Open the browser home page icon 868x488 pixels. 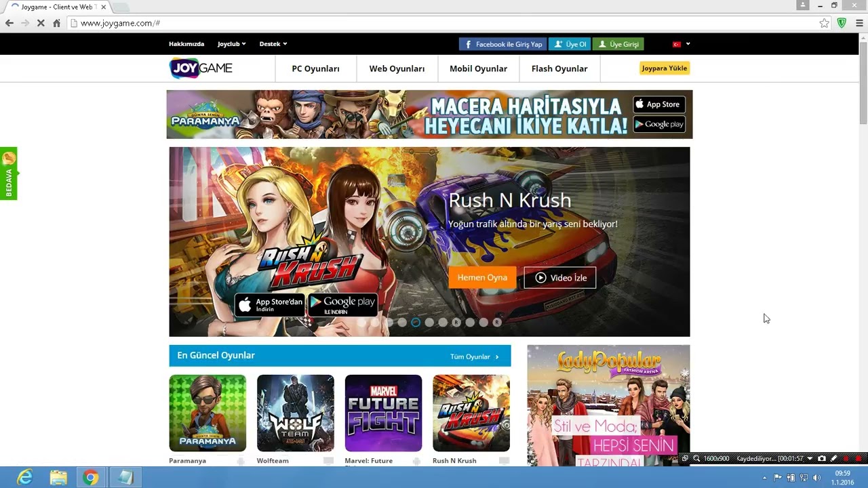pos(56,23)
